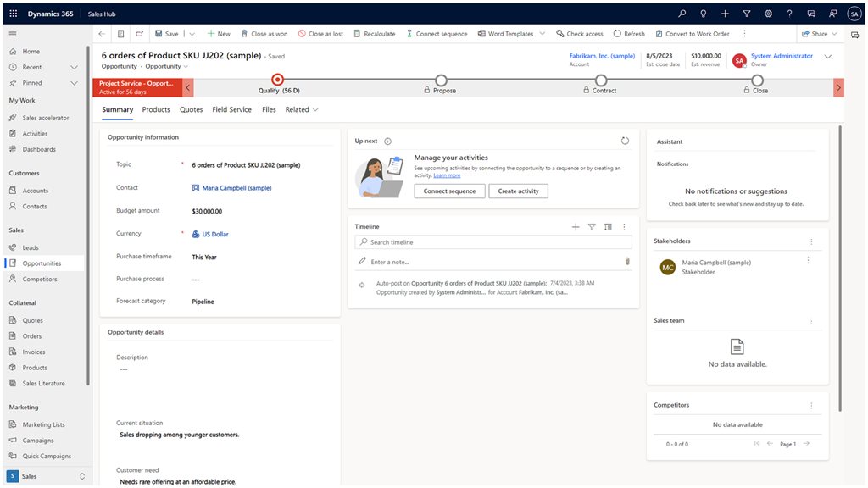
Task: Click Close as won
Action: point(264,34)
